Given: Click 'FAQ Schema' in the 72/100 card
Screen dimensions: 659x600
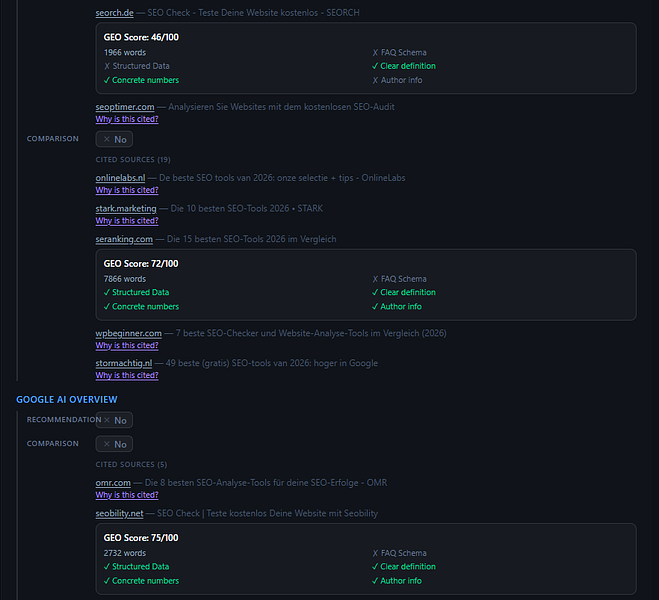Looking at the screenshot, I should [x=400, y=279].
